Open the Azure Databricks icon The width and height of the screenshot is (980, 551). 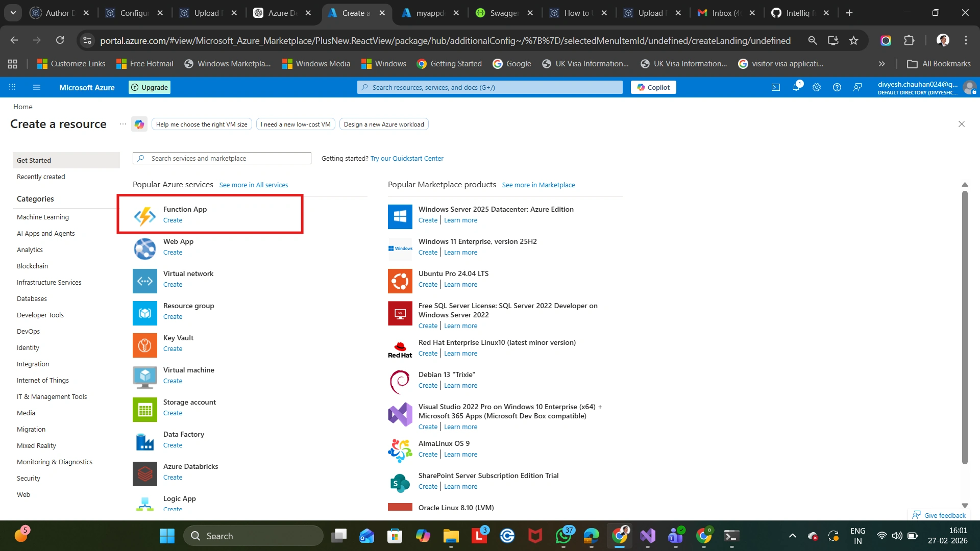coord(145,473)
